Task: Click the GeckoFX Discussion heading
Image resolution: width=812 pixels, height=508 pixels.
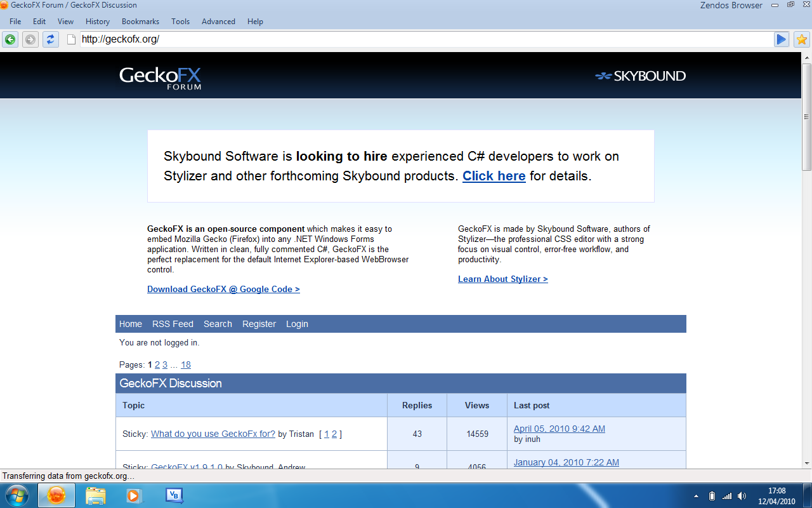Action: pos(171,383)
